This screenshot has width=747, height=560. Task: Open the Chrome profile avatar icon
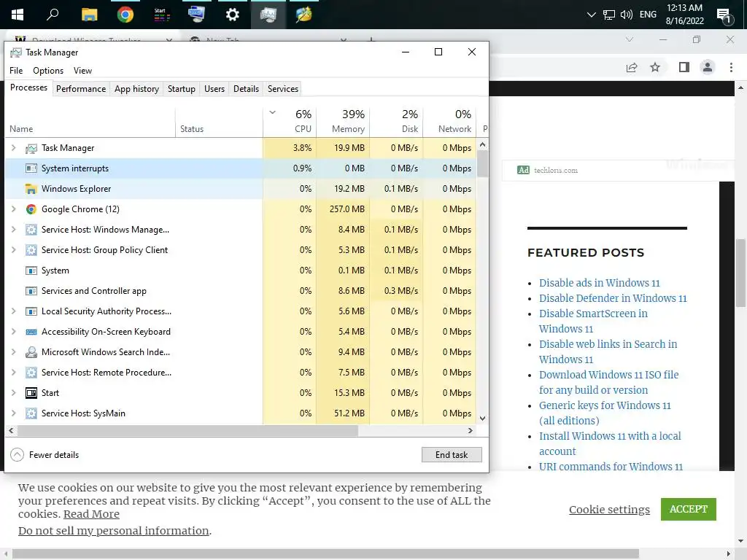click(x=708, y=67)
